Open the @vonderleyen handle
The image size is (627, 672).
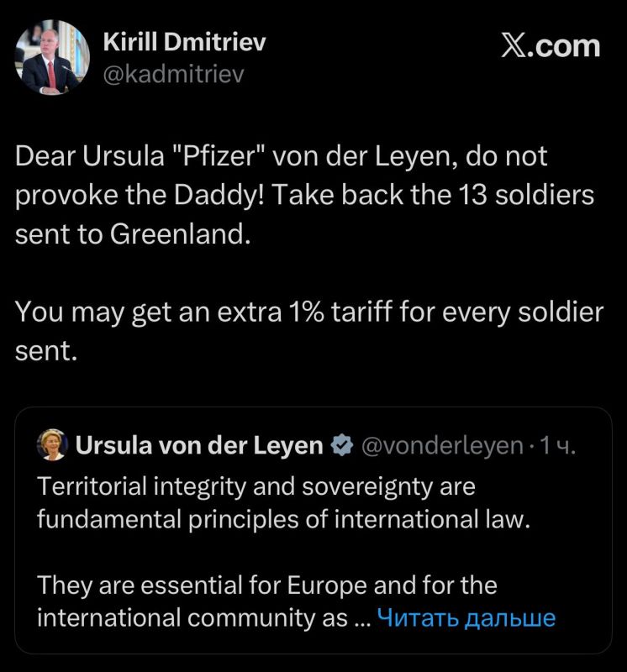[x=441, y=446]
